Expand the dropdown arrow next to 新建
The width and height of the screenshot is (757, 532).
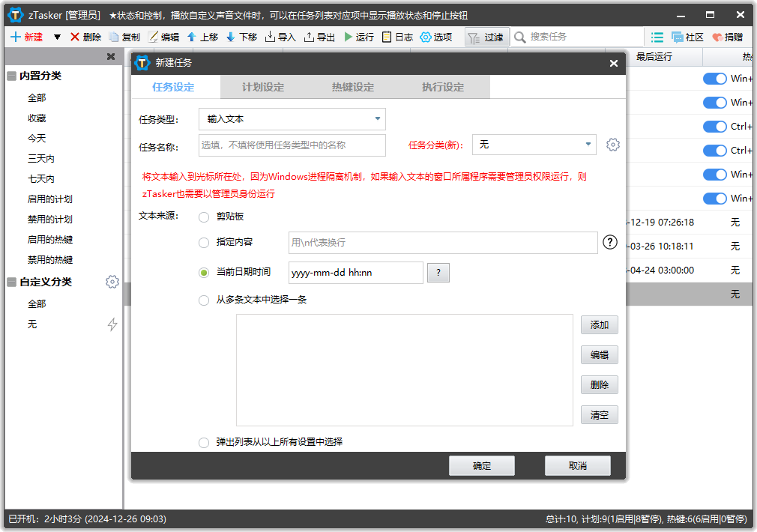point(58,37)
